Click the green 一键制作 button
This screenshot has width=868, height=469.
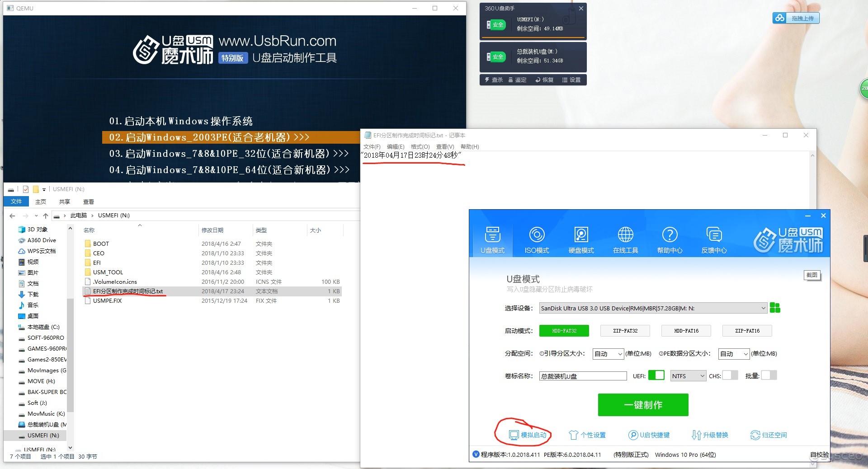643,405
